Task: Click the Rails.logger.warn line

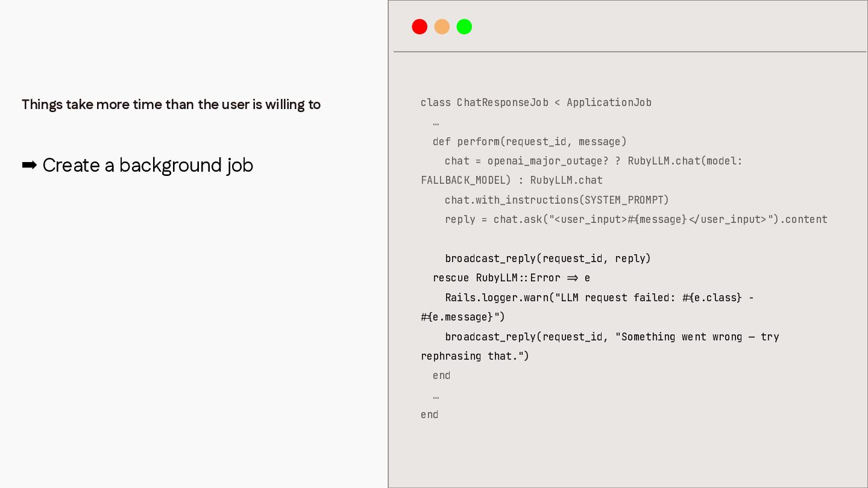Action: [x=600, y=298]
